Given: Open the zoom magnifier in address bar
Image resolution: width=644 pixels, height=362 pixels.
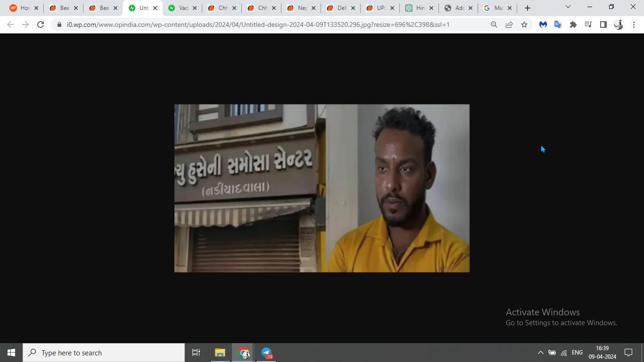Looking at the screenshot, I should coord(494,25).
